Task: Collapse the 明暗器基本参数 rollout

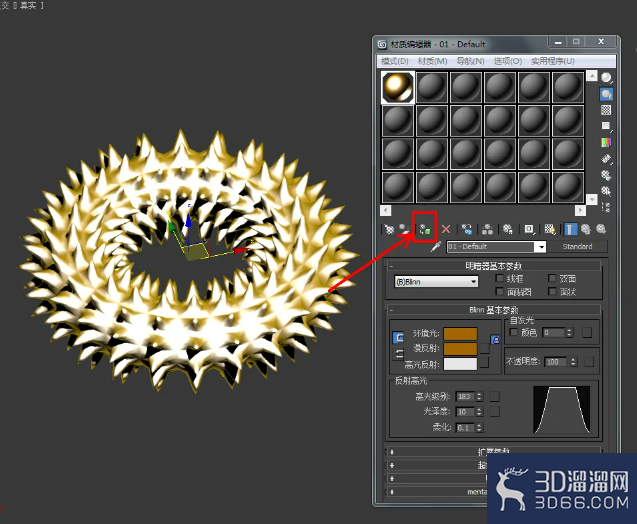Action: pyautogui.click(x=494, y=266)
